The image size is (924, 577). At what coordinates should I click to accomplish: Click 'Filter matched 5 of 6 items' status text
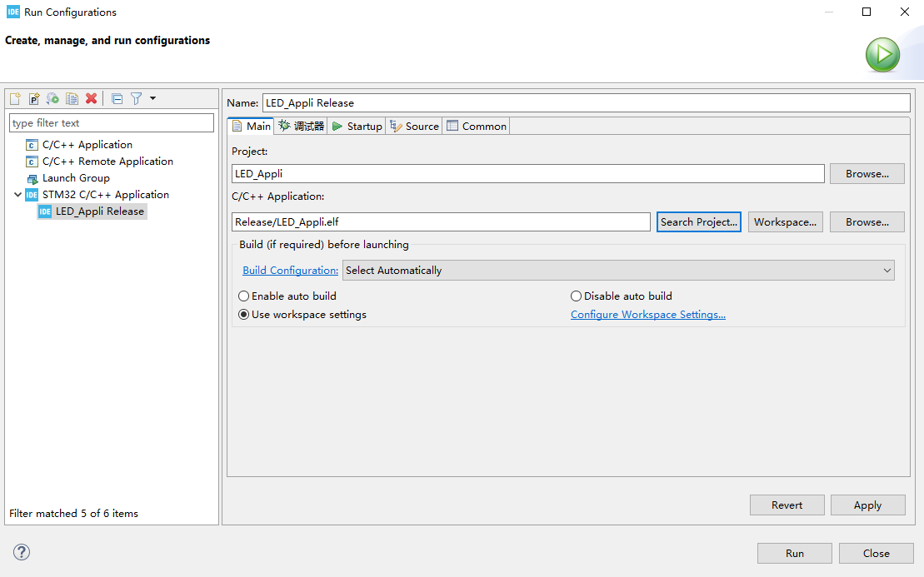tap(73, 514)
